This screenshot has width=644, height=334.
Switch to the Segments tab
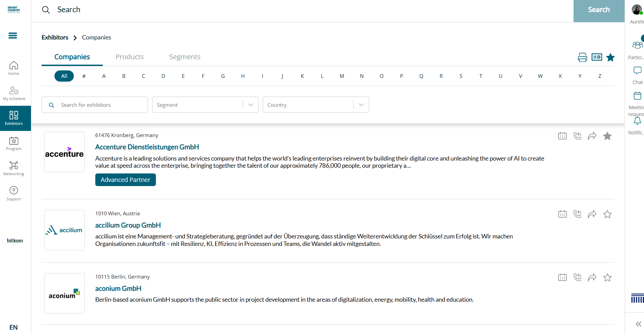pyautogui.click(x=185, y=57)
